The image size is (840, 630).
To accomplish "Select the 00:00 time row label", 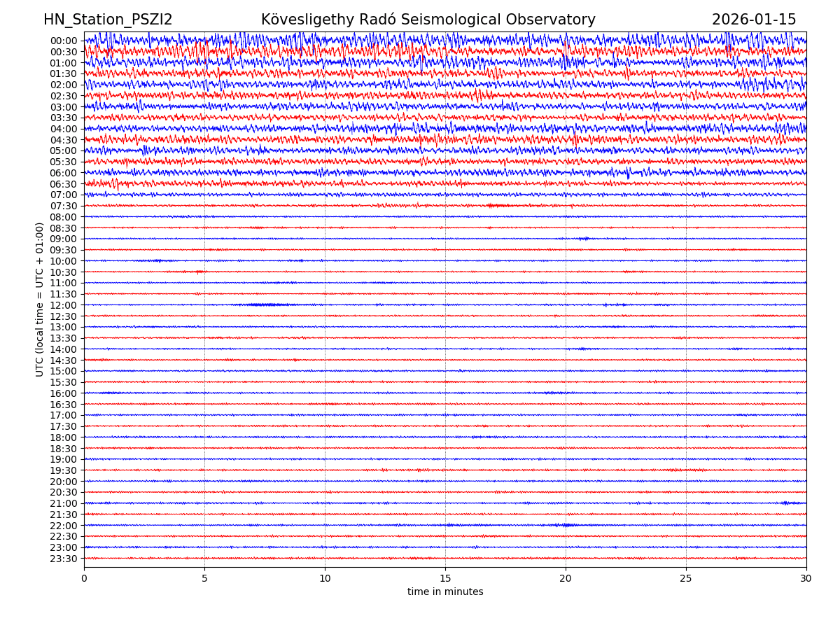I will coord(63,41).
